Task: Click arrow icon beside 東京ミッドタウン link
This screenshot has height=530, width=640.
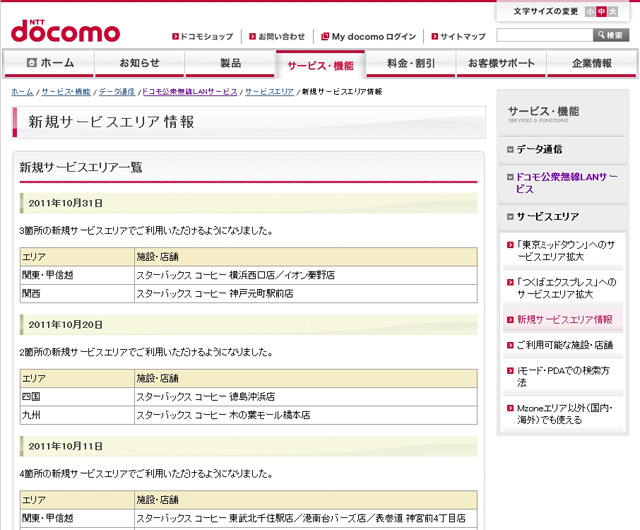Action: point(510,245)
